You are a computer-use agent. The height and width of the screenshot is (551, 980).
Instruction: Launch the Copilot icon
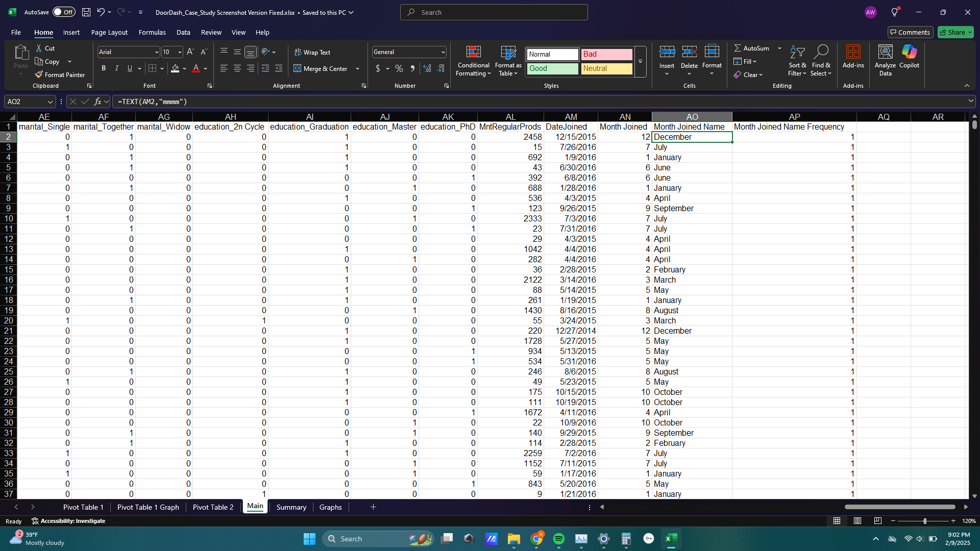[909, 52]
